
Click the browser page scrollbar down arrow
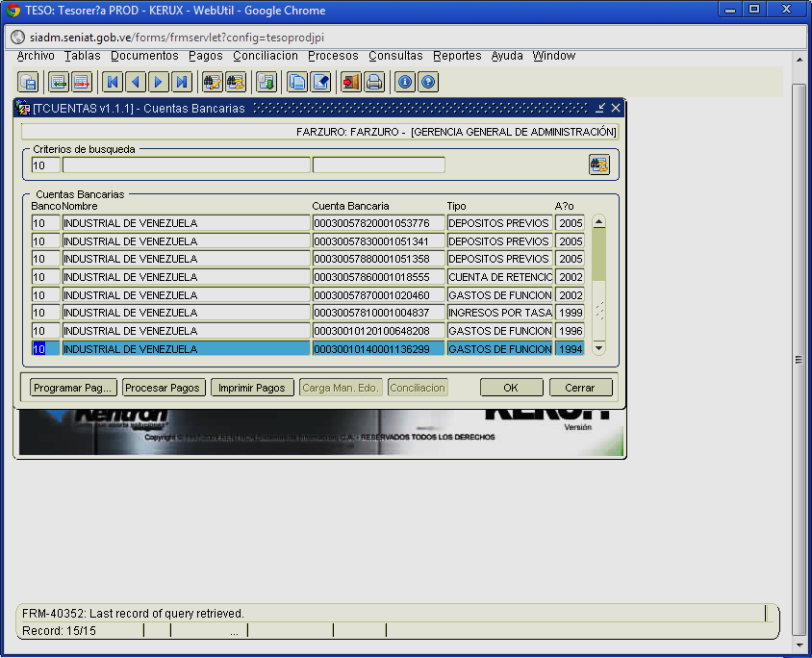click(799, 645)
